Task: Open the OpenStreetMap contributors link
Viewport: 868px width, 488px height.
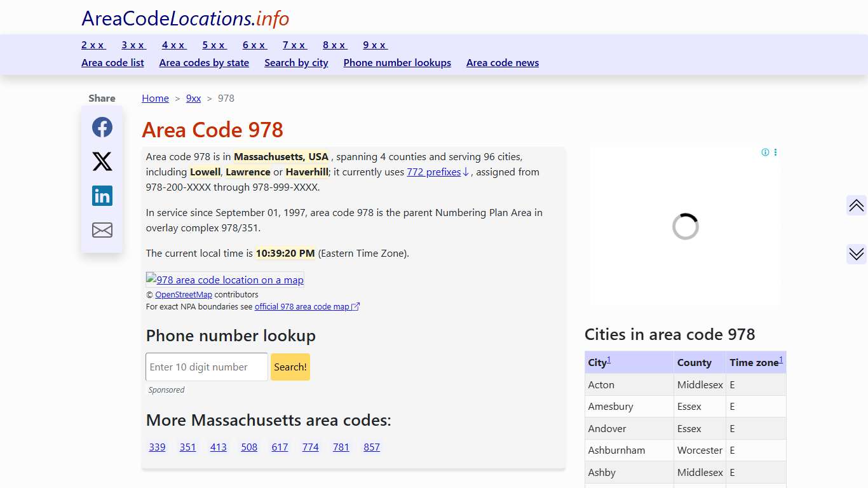Action: [x=184, y=294]
